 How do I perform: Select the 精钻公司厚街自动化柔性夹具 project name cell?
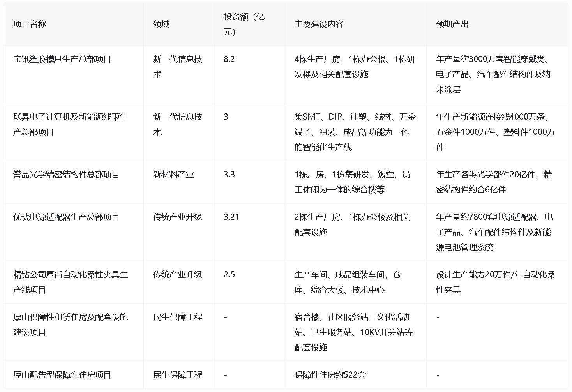(71, 282)
